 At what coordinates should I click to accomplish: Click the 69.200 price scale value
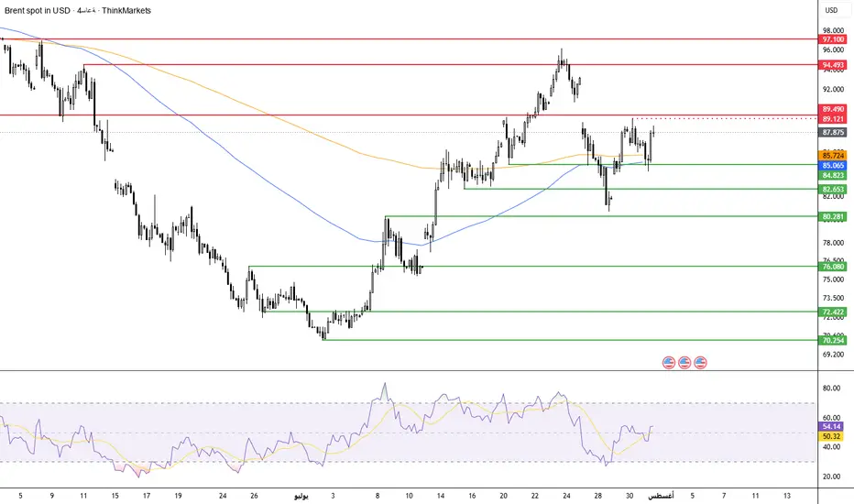click(833, 354)
